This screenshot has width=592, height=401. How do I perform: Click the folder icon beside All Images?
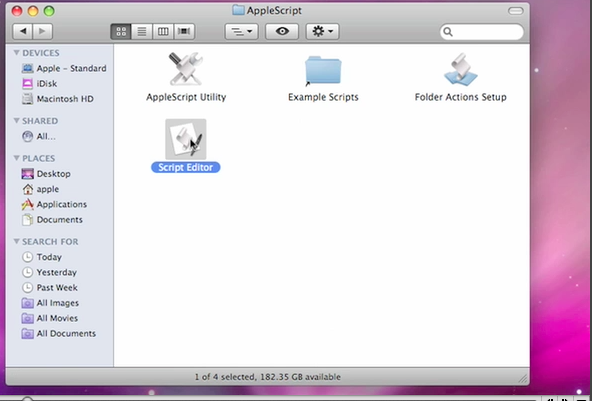point(28,303)
